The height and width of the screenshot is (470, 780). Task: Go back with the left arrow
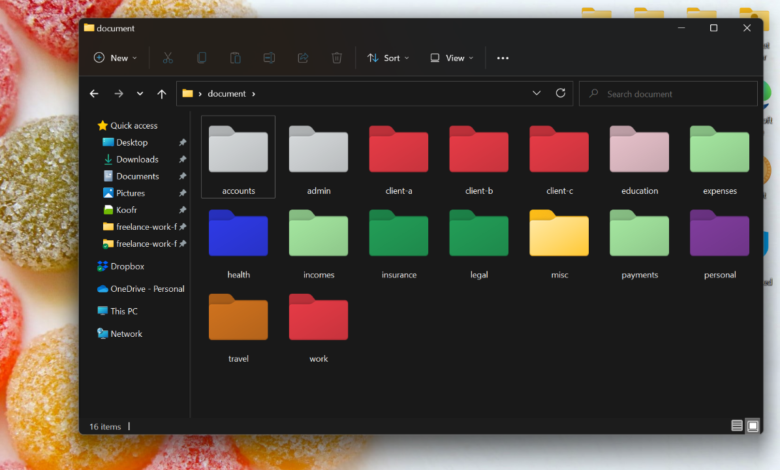94,94
